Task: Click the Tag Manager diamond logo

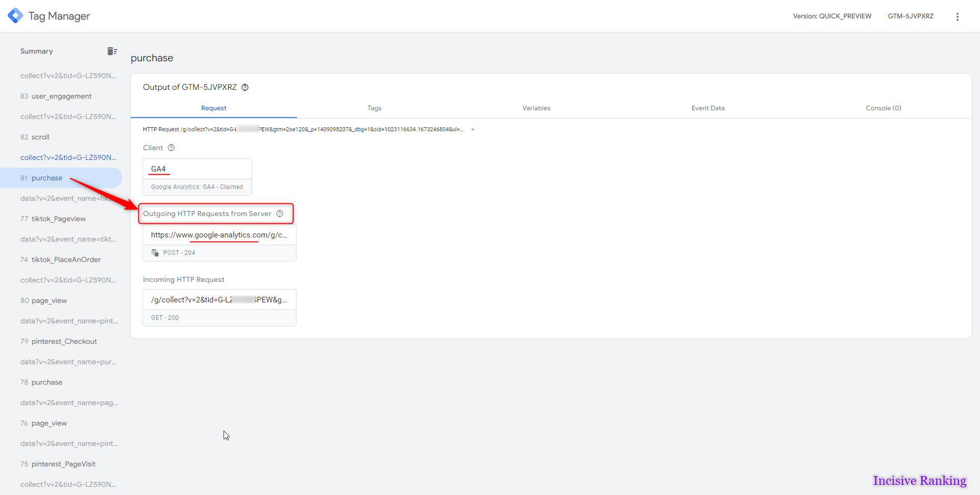Action: point(15,15)
